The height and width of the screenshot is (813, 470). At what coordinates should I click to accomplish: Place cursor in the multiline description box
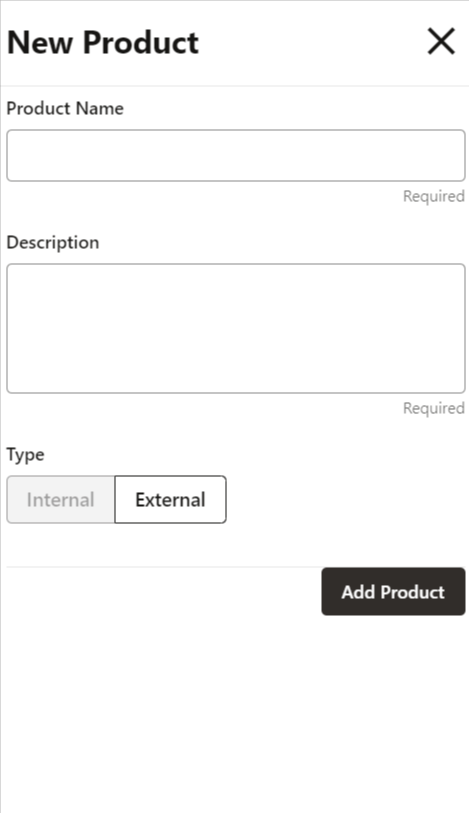tap(236, 329)
